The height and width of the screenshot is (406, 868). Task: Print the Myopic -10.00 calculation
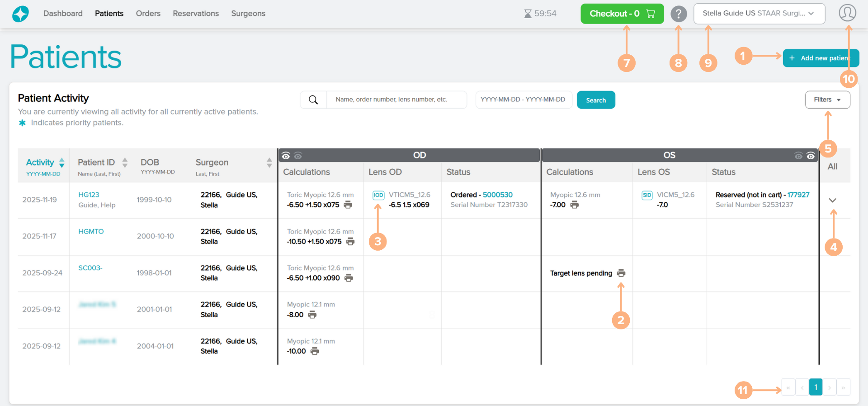[x=315, y=351]
